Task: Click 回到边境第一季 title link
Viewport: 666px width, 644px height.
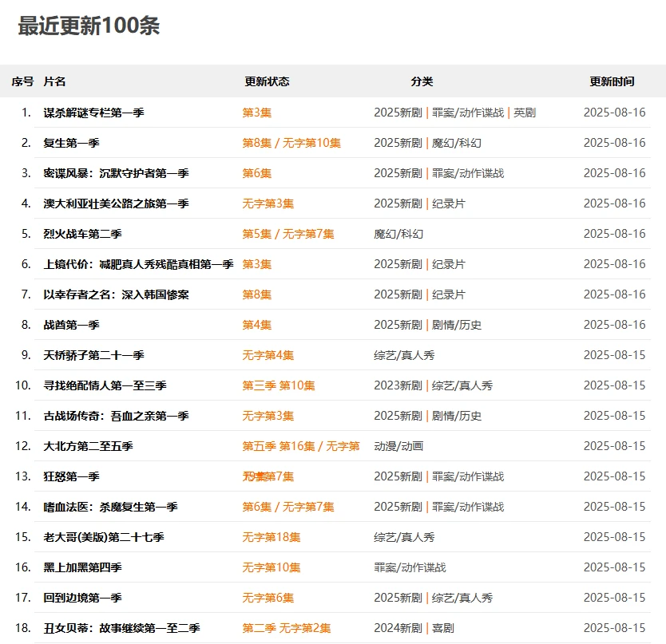Action: click(x=82, y=598)
